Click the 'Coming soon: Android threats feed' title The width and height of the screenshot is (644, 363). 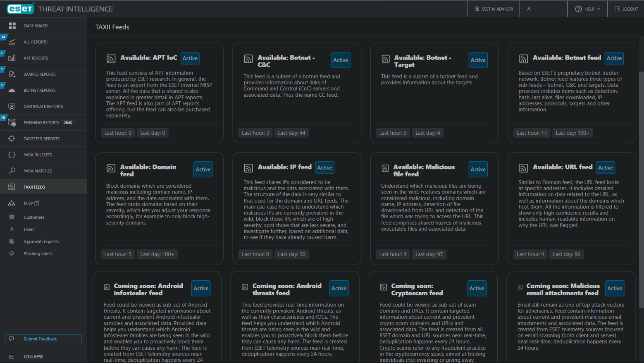point(287,289)
